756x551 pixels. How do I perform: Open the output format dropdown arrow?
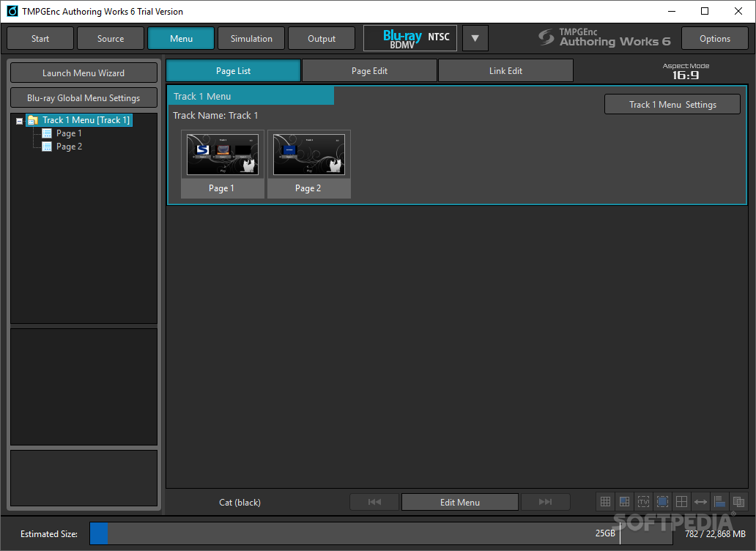coord(475,38)
